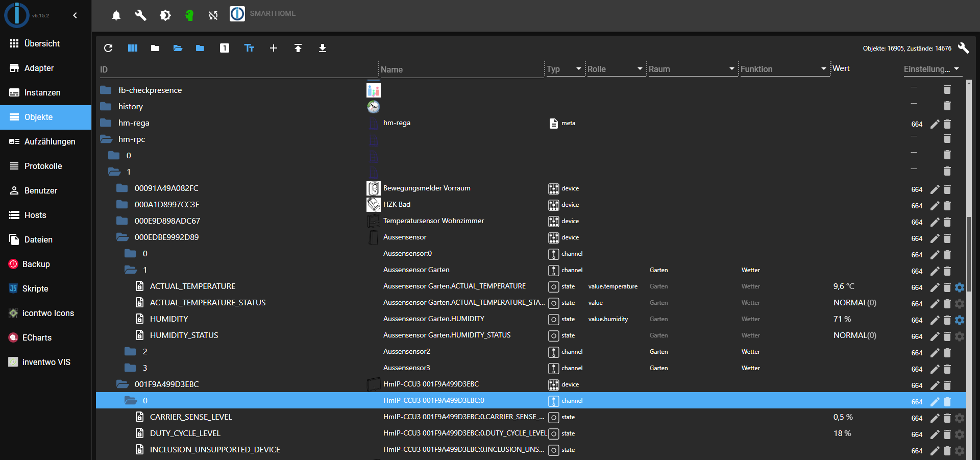Expand all folders icon
The height and width of the screenshot is (460, 980).
point(178,48)
